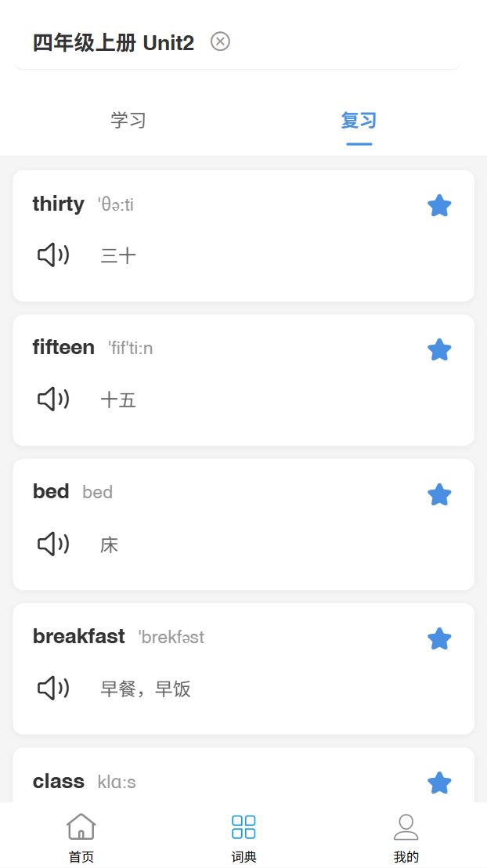This screenshot has width=487, height=868.
Task: Play pronunciation audio for breakfast
Action: coord(54,688)
